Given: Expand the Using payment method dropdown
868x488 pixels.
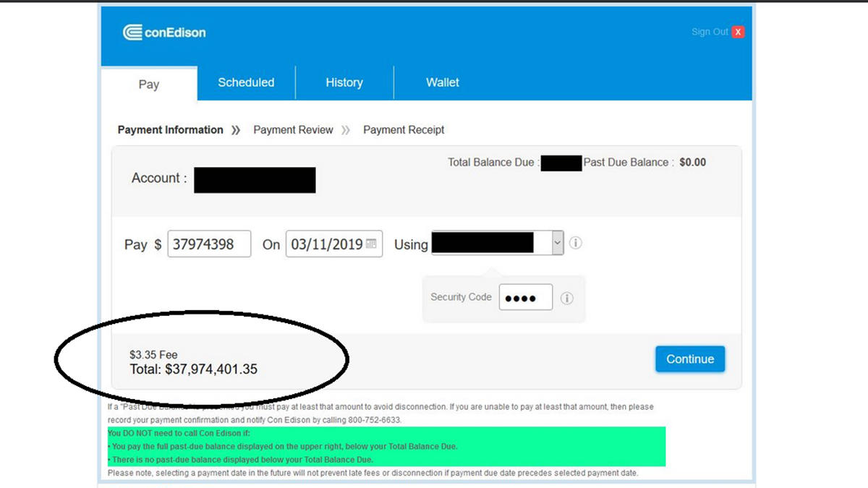Looking at the screenshot, I should tap(557, 244).
